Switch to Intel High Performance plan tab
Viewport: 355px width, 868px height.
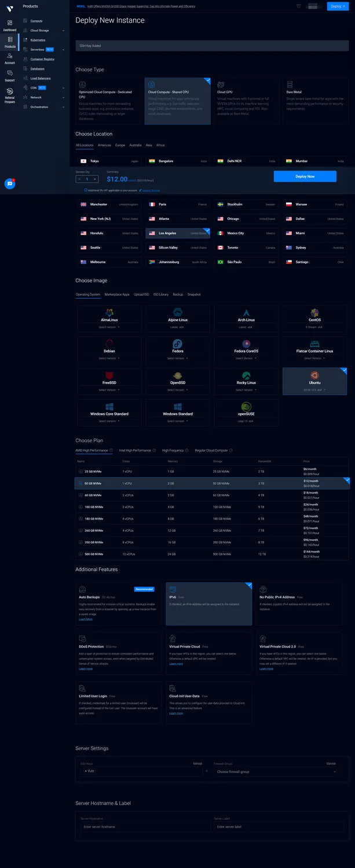[135, 450]
